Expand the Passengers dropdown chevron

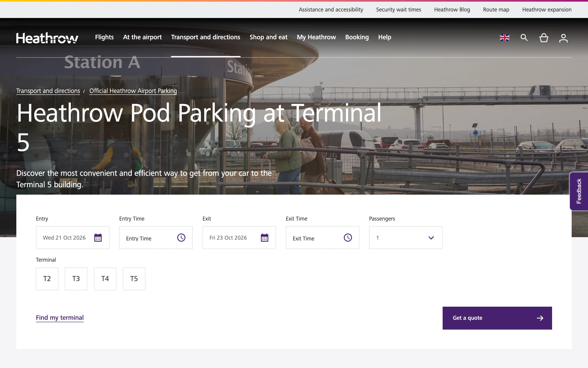[x=431, y=238]
